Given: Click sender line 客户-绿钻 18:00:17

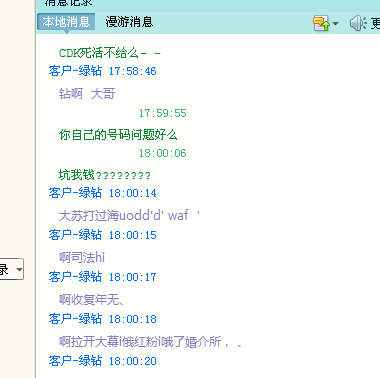Looking at the screenshot, I should click(x=102, y=277).
